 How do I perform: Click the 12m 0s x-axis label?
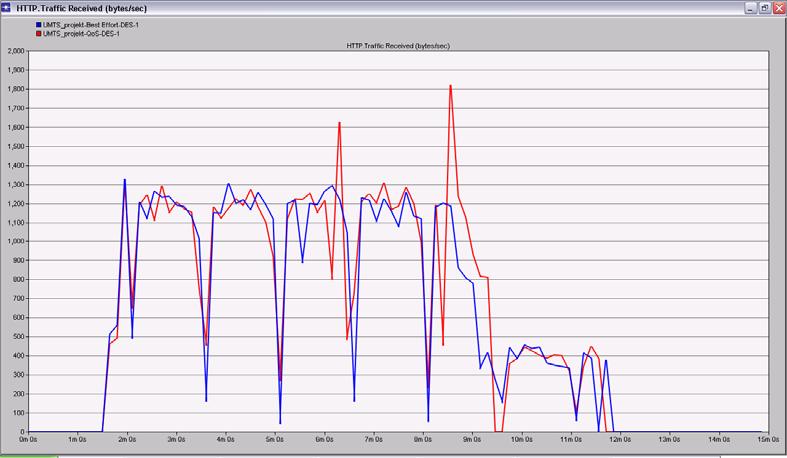(620, 439)
